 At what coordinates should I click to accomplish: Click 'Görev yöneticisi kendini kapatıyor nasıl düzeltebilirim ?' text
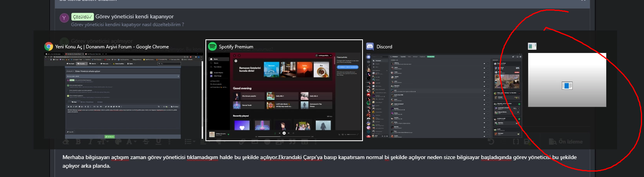[127, 25]
